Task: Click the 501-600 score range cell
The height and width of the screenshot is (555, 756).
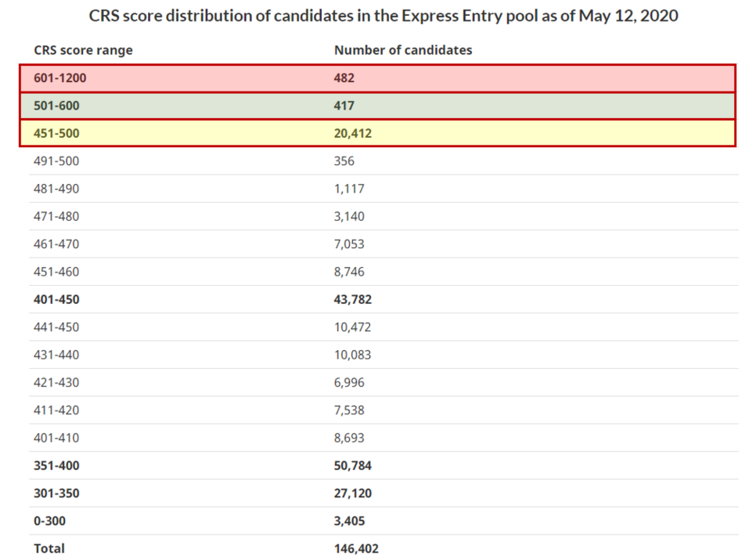Action: coord(56,106)
